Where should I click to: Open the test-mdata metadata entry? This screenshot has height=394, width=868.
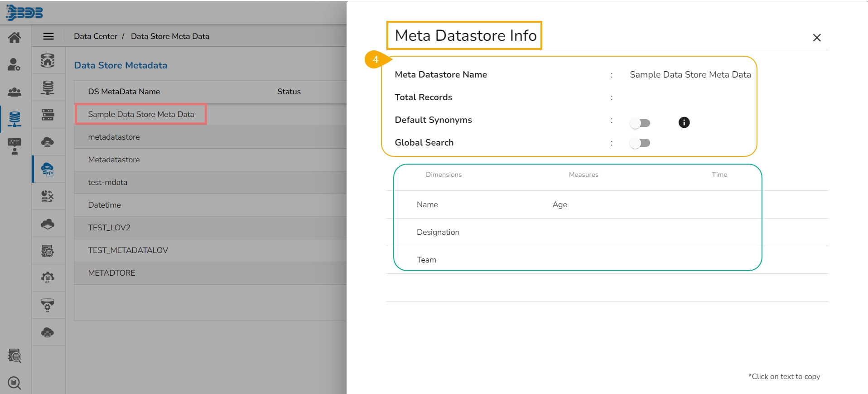108,182
